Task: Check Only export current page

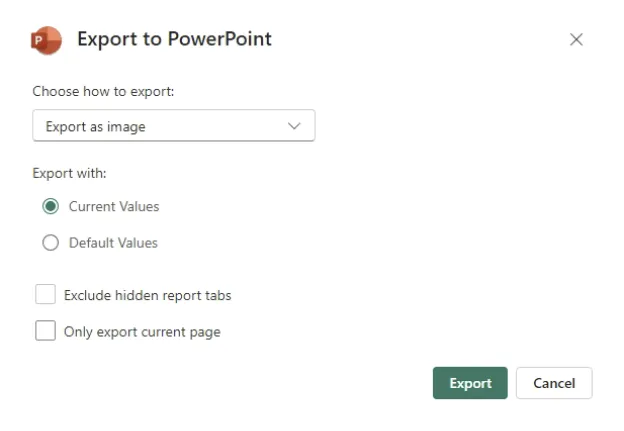Action: pos(45,331)
